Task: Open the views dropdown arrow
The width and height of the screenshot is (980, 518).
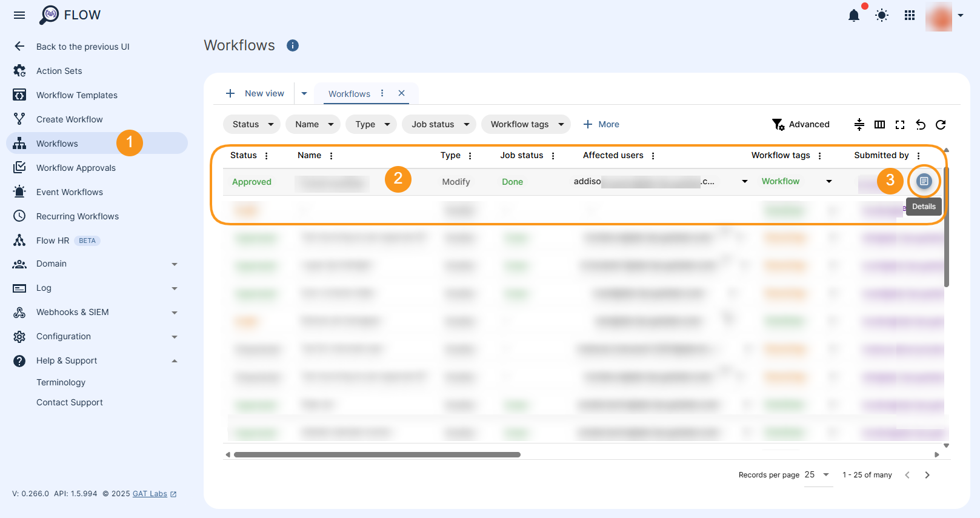Action: (x=304, y=93)
